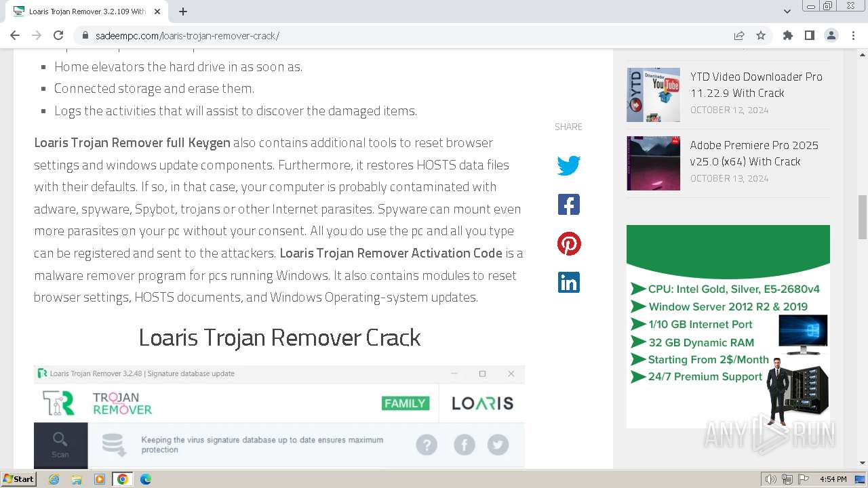This screenshot has width=868, height=488.
Task: Share the article on Twitter
Action: [x=568, y=165]
